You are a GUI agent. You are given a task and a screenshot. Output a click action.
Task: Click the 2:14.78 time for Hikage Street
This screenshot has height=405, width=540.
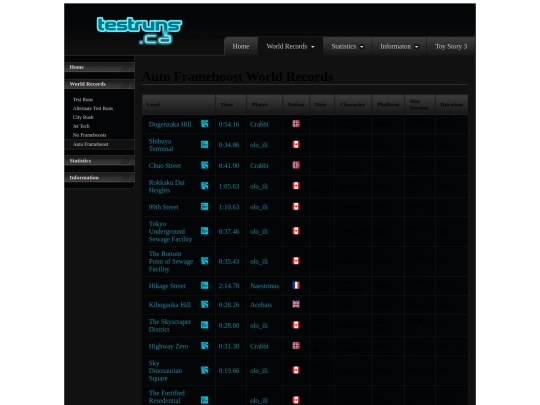[x=229, y=286]
